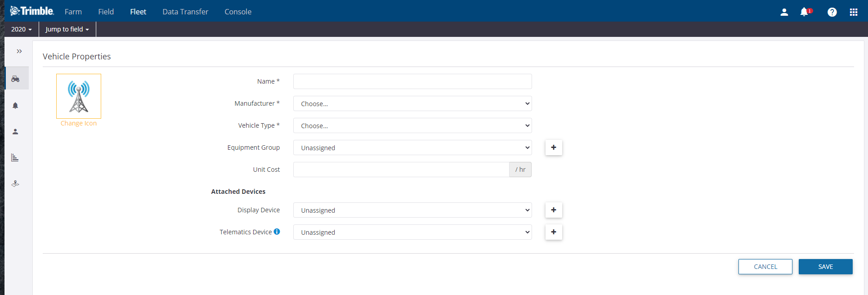Open the operators person icon in sidebar
The width and height of the screenshot is (868, 295).
click(x=15, y=132)
